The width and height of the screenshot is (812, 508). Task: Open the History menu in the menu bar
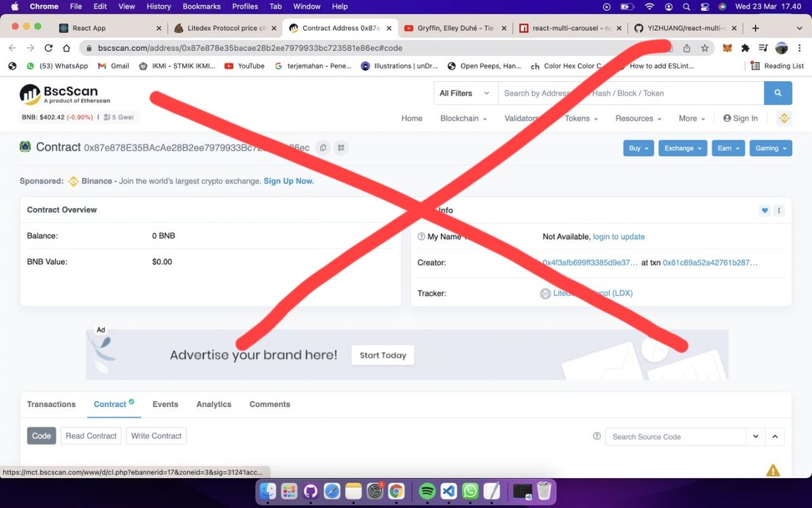(158, 7)
